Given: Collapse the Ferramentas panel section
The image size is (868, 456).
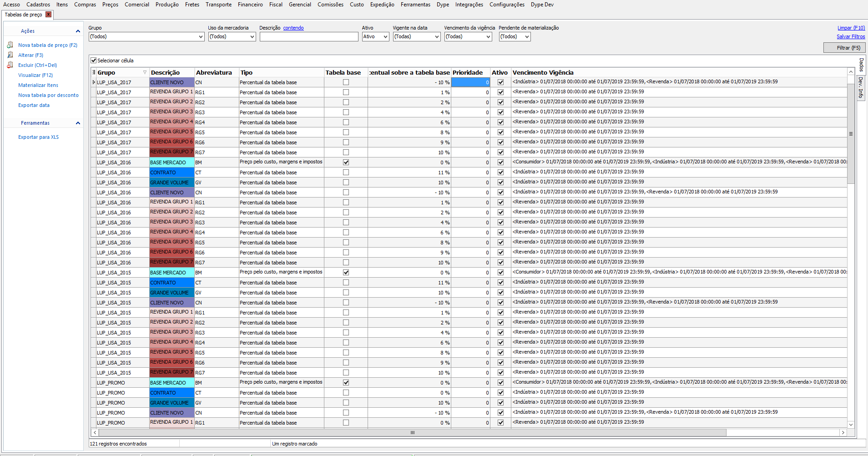Looking at the screenshot, I should click(x=78, y=123).
